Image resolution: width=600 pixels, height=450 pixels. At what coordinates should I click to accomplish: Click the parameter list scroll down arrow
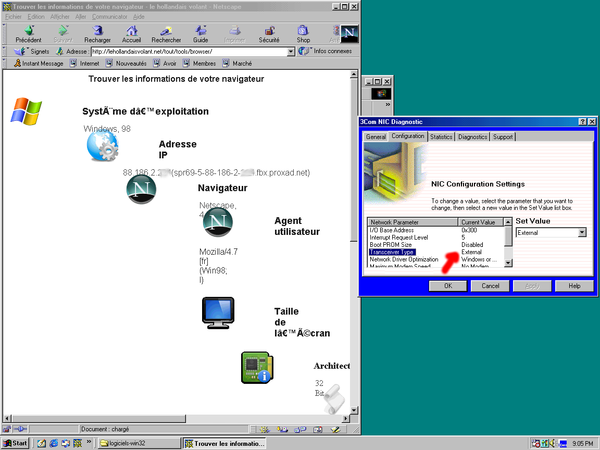pyautogui.click(x=508, y=262)
